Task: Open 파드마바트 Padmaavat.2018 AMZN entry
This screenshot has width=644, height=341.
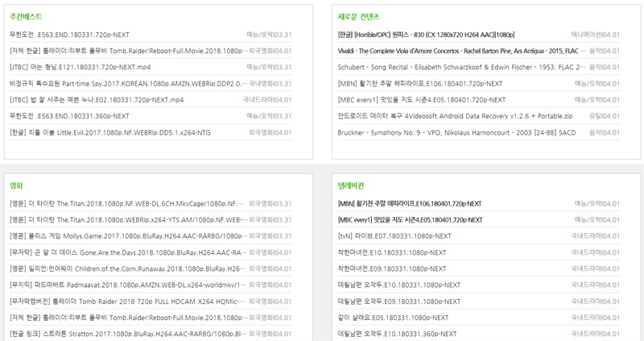Action: 128,285
